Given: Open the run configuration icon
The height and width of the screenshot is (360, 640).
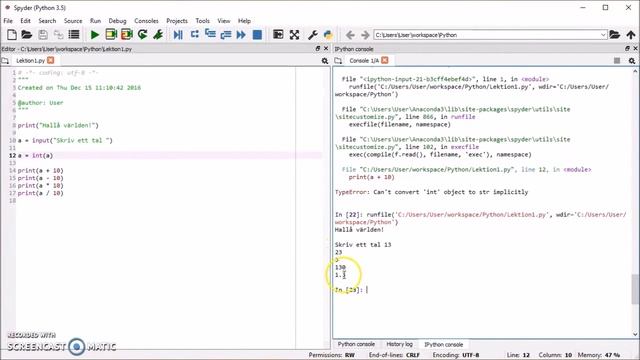Looking at the screenshot, I should point(158,35).
